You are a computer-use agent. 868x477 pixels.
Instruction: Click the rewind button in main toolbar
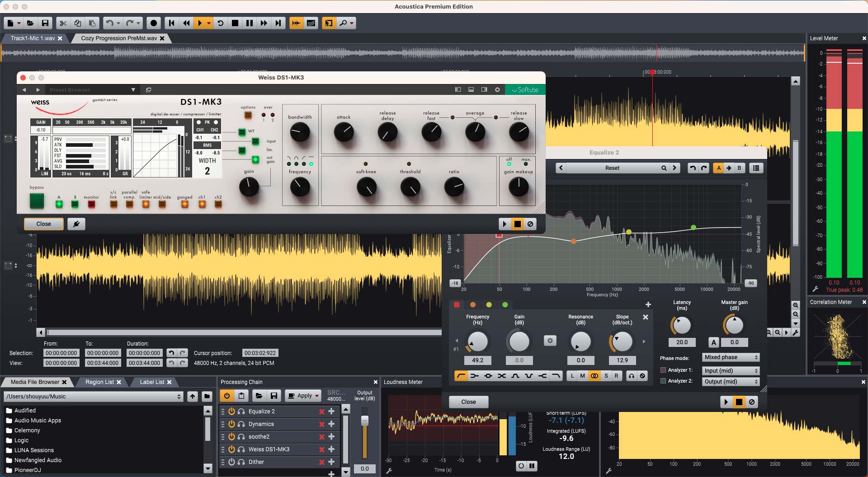(x=186, y=23)
